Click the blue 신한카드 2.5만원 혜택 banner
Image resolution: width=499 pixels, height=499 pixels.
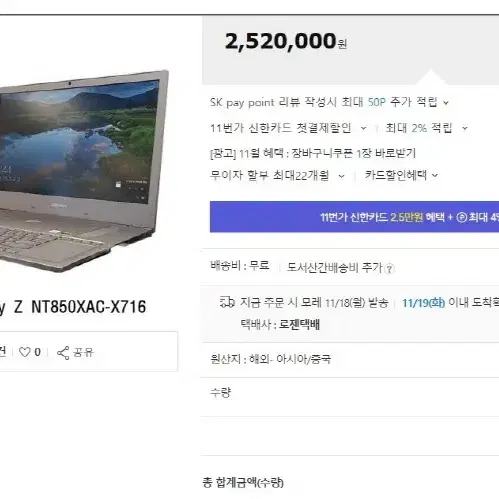tap(354, 217)
